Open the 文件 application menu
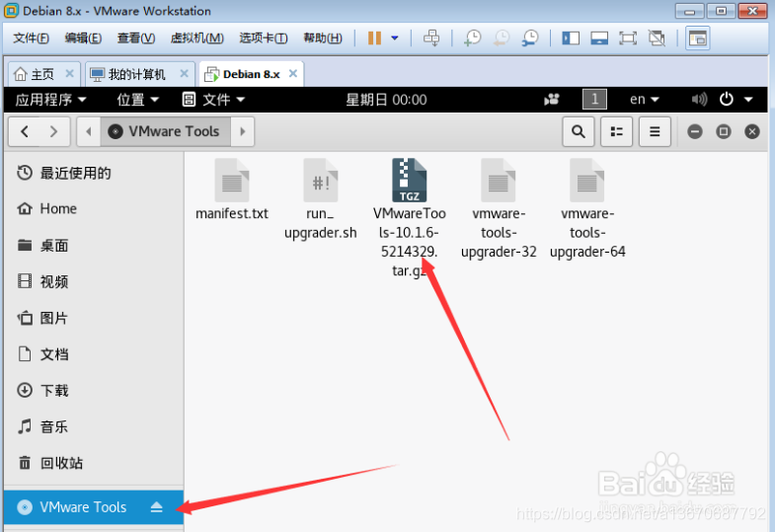The width and height of the screenshot is (775, 532). [213, 100]
